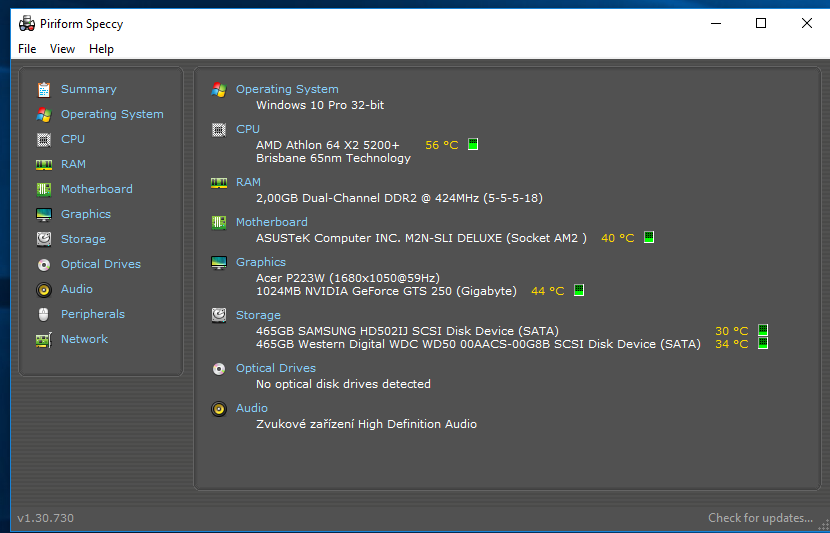
Task: Select Storage in the left sidebar
Action: (83, 239)
